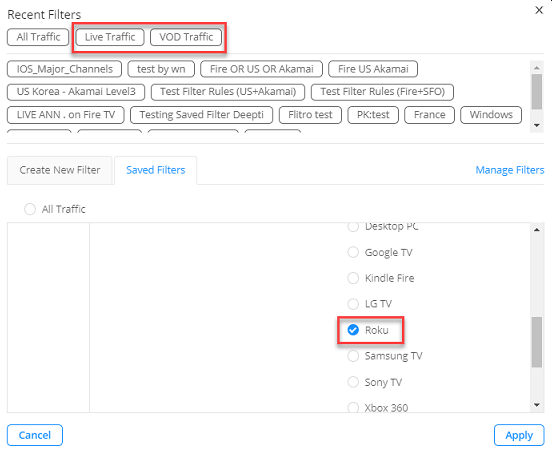Apply the selected filter
This screenshot has width=552, height=454.
[x=519, y=435]
